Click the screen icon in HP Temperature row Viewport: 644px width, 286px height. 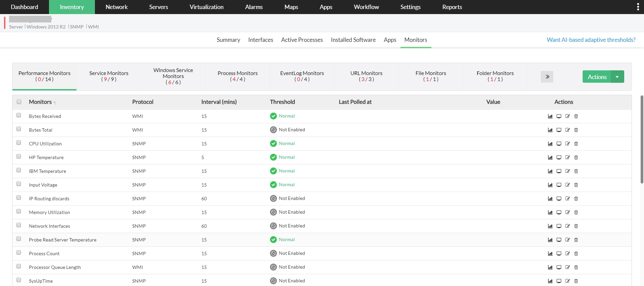pyautogui.click(x=559, y=157)
